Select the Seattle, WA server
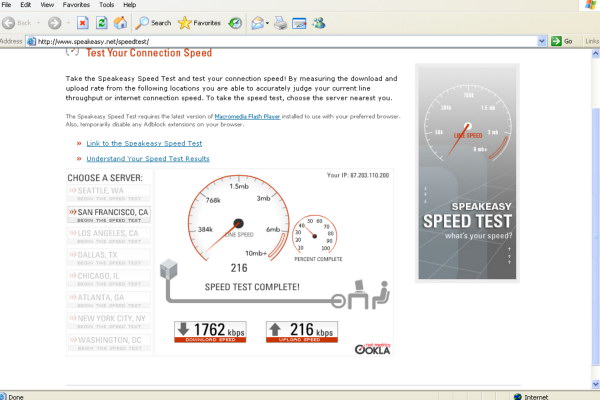Image resolution: width=600 pixels, height=400 pixels. click(x=109, y=193)
